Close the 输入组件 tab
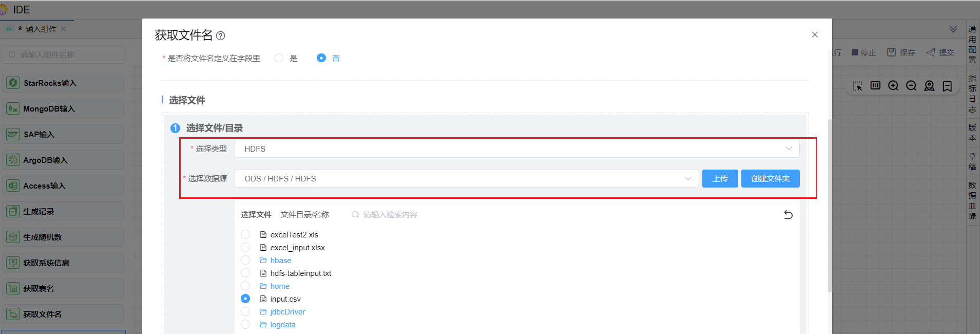980x334 pixels. [64, 29]
